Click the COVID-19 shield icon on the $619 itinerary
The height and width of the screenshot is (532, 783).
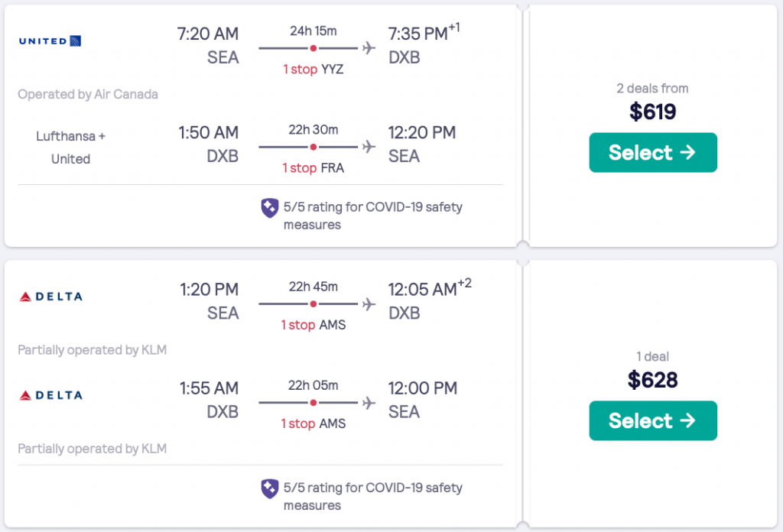tap(270, 208)
